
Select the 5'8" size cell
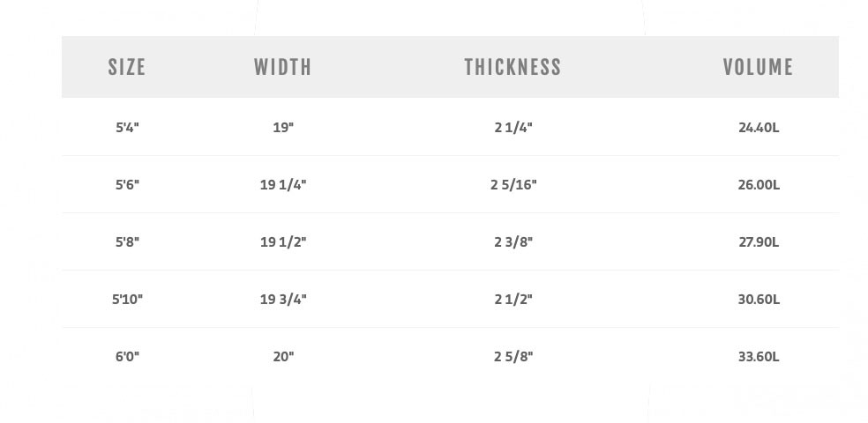click(x=127, y=241)
